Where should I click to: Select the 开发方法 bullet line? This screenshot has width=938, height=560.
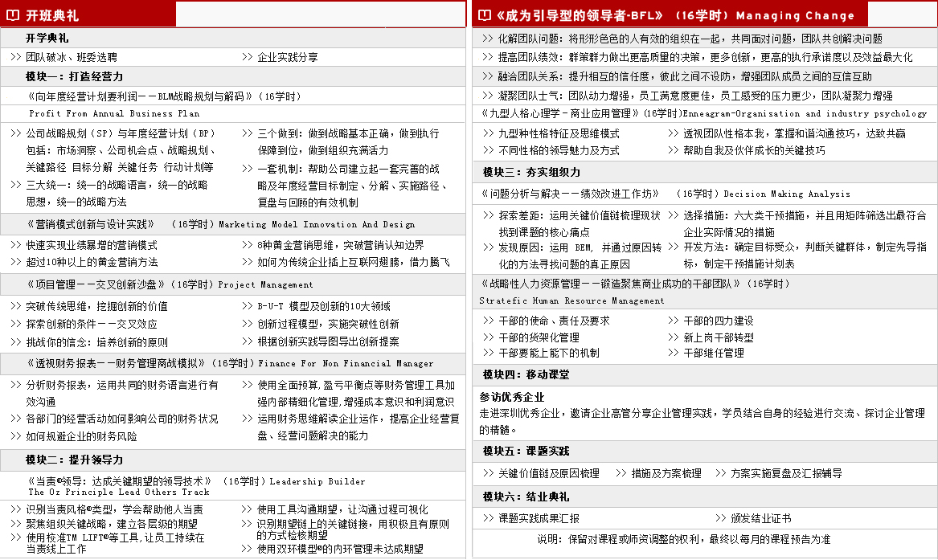(x=805, y=247)
